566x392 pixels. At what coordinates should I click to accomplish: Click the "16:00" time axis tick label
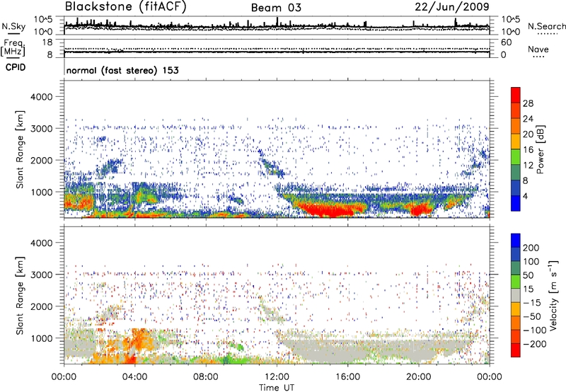click(x=347, y=377)
